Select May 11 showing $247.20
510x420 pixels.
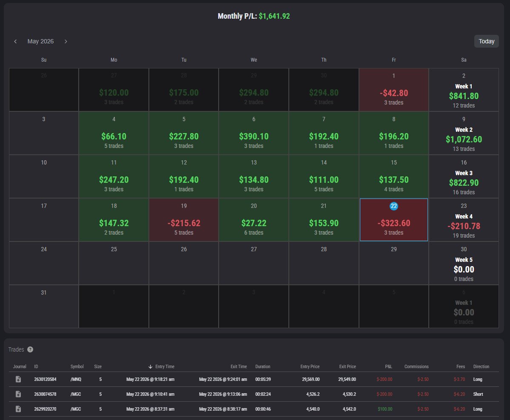(x=114, y=176)
